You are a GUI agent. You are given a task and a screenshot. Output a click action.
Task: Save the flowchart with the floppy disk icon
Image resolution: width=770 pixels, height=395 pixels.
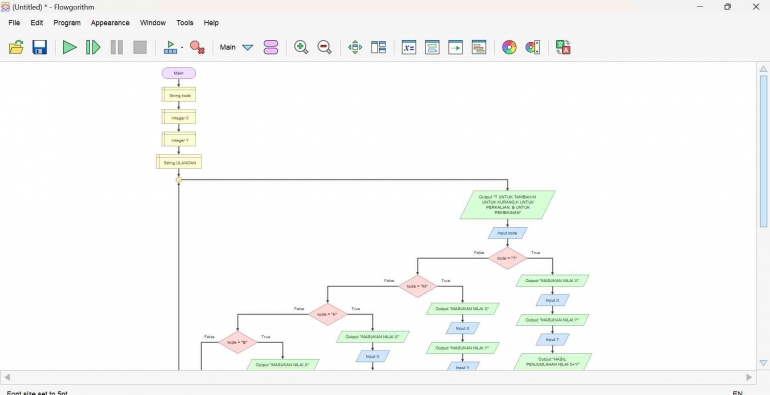tap(39, 47)
